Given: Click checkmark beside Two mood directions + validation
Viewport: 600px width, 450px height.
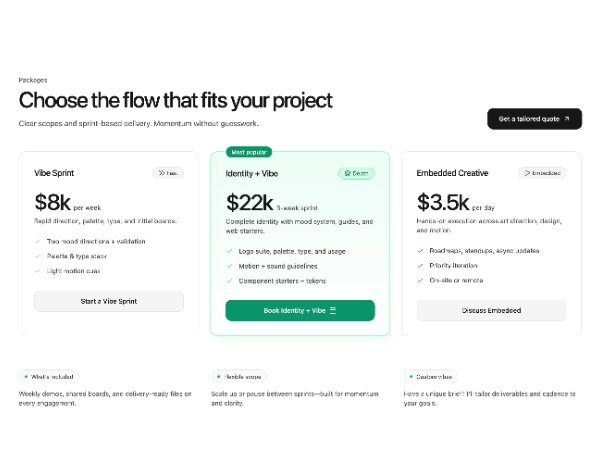Looking at the screenshot, I should pos(38,242).
